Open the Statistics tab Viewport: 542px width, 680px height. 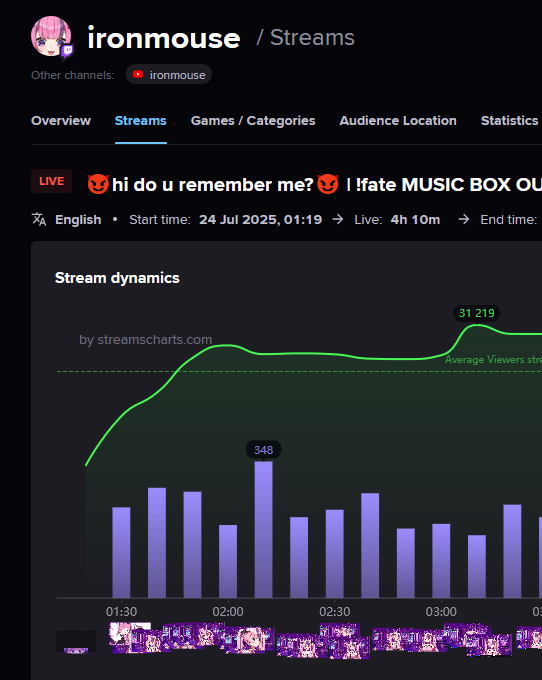[509, 121]
